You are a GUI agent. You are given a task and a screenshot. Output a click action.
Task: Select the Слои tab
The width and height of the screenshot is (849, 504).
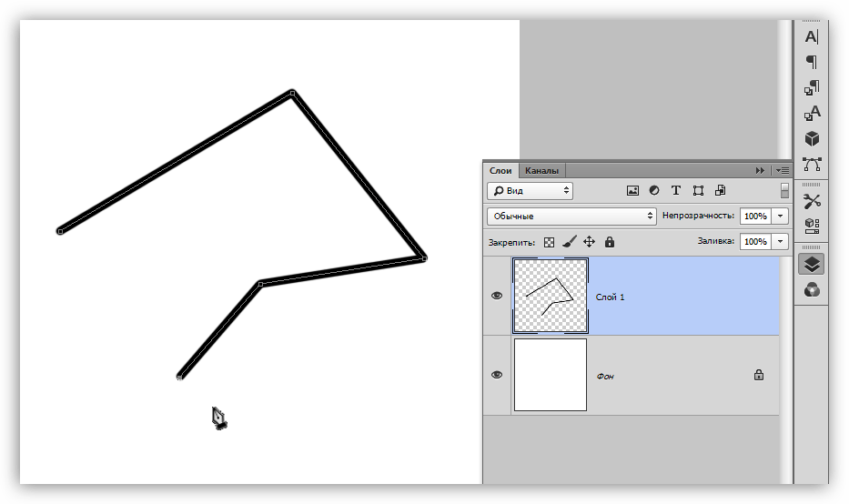[500, 170]
